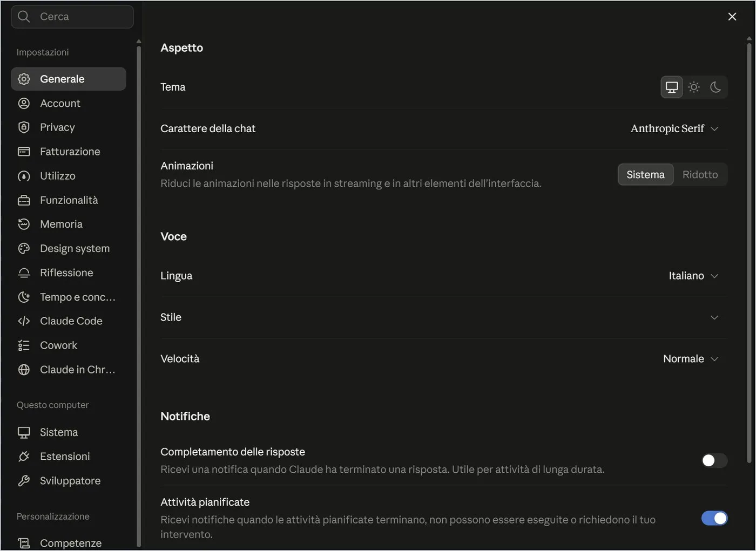Image resolution: width=756 pixels, height=551 pixels.
Task: Select the light theme sun option
Action: pyautogui.click(x=694, y=87)
